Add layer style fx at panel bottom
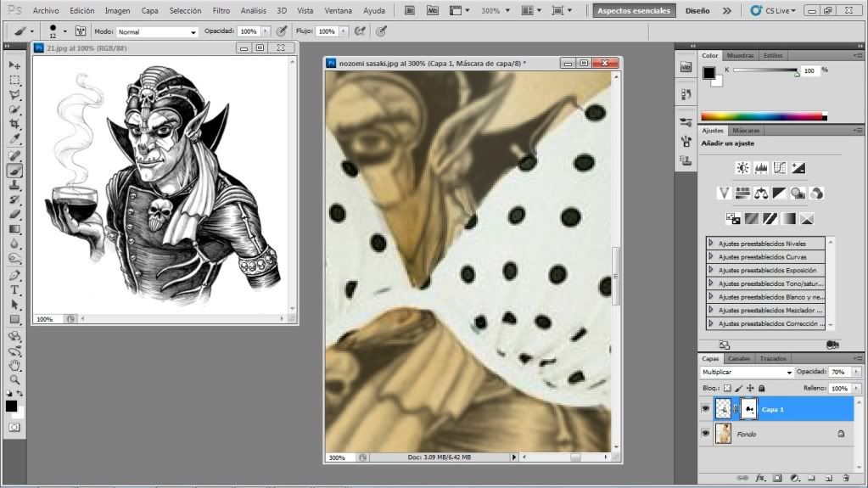Screen dimensions: 868x488 pyautogui.click(x=760, y=478)
